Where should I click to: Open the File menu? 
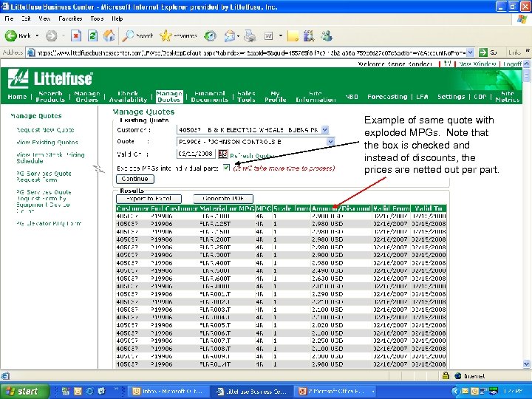click(x=9, y=18)
